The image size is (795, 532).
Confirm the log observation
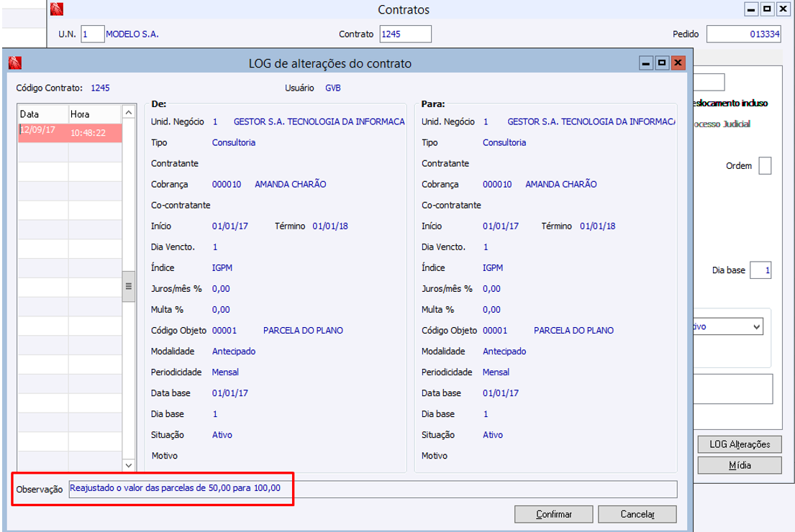click(x=554, y=514)
